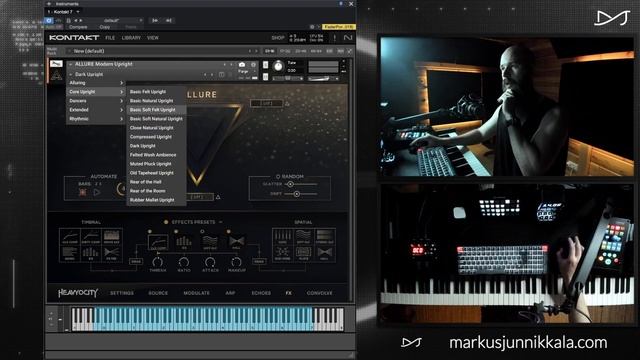This screenshot has height=360, width=640.
Task: Click the Ratio knob
Action: point(184,262)
